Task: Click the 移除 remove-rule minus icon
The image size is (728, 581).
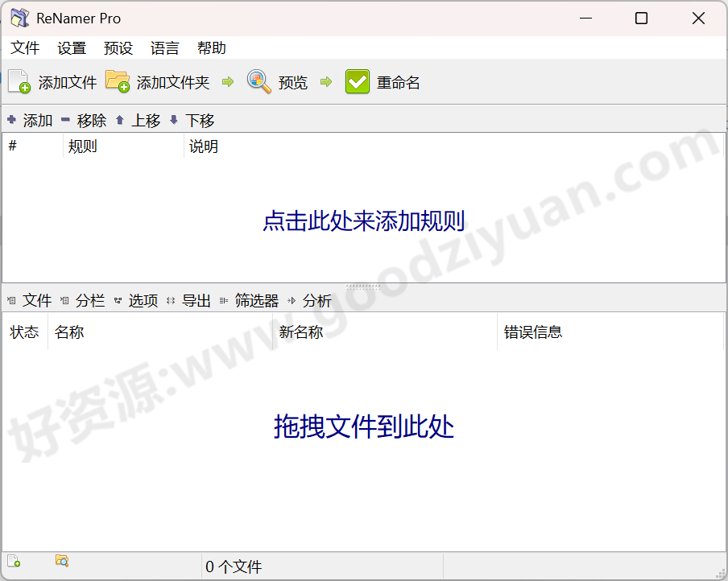Action: click(x=67, y=120)
